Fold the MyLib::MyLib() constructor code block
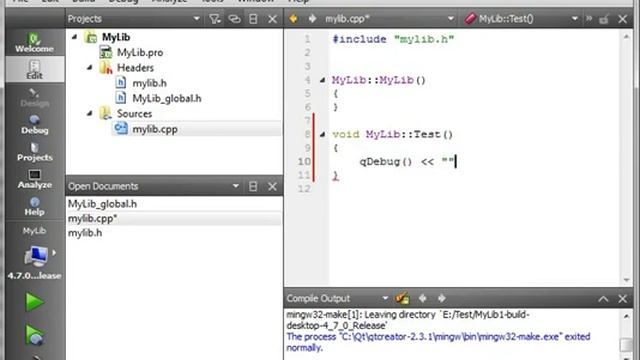640x360 pixels. click(322, 80)
